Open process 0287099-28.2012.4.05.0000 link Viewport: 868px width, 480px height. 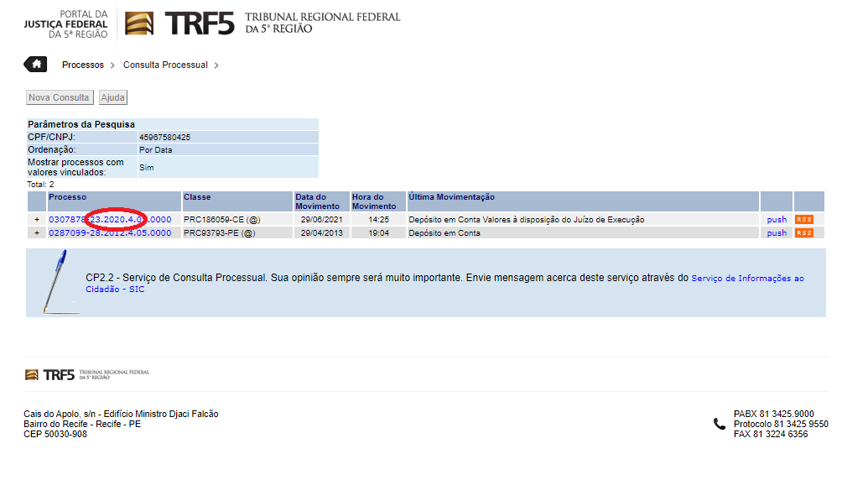click(x=110, y=233)
